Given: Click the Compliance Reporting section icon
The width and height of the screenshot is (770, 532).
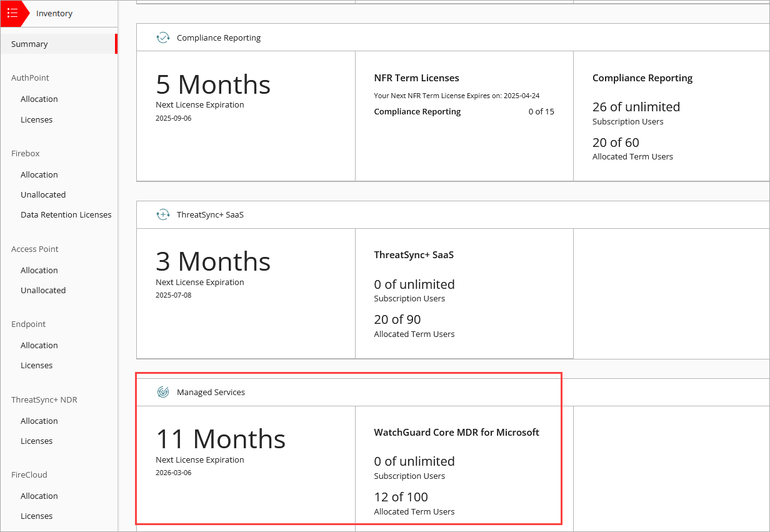Looking at the screenshot, I should coord(163,38).
